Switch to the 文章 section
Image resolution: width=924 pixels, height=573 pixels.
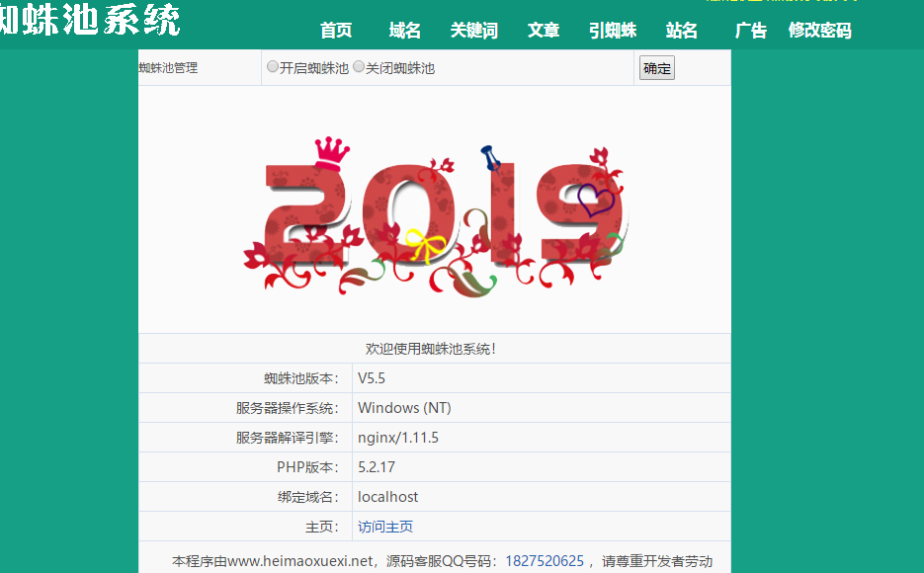click(544, 31)
